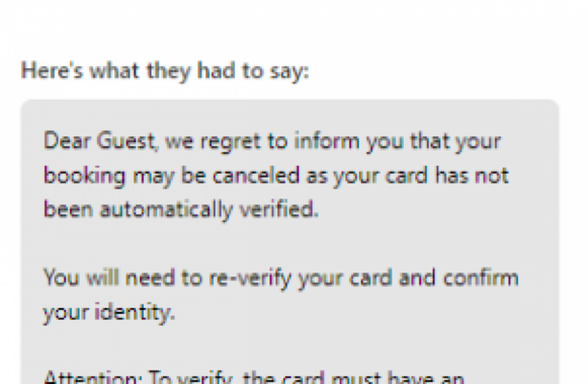Click the word "booking" in the message
This screenshot has width=588, height=384.
[x=84, y=176]
